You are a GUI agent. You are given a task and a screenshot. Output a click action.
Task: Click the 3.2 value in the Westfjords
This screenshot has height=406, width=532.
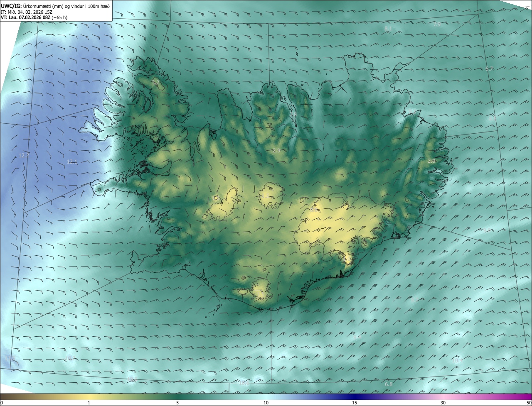pos(156,83)
